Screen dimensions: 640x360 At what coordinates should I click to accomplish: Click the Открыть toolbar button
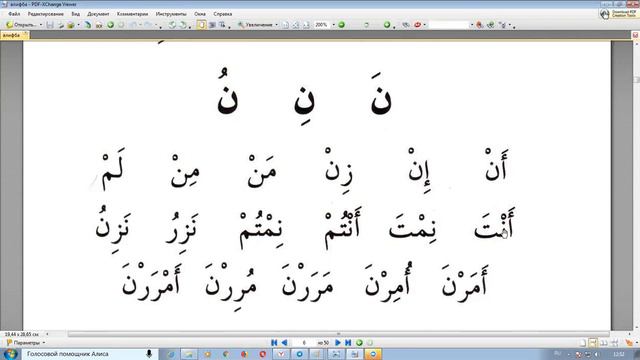pos(22,25)
